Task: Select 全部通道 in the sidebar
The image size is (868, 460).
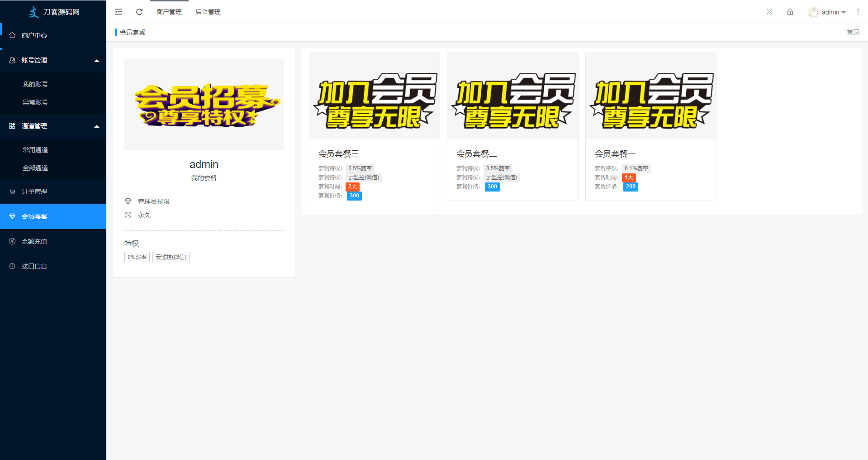Action: coord(35,168)
